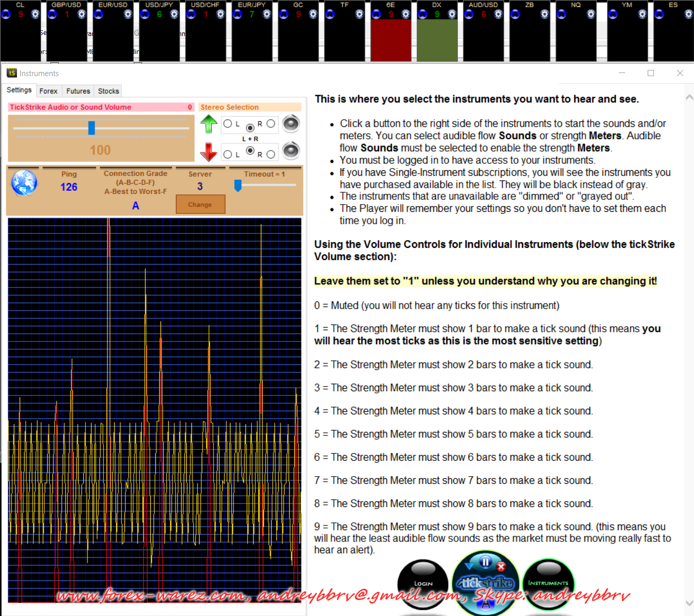The image size is (694, 616).
Task: Click the round Login button
Action: pos(423,584)
